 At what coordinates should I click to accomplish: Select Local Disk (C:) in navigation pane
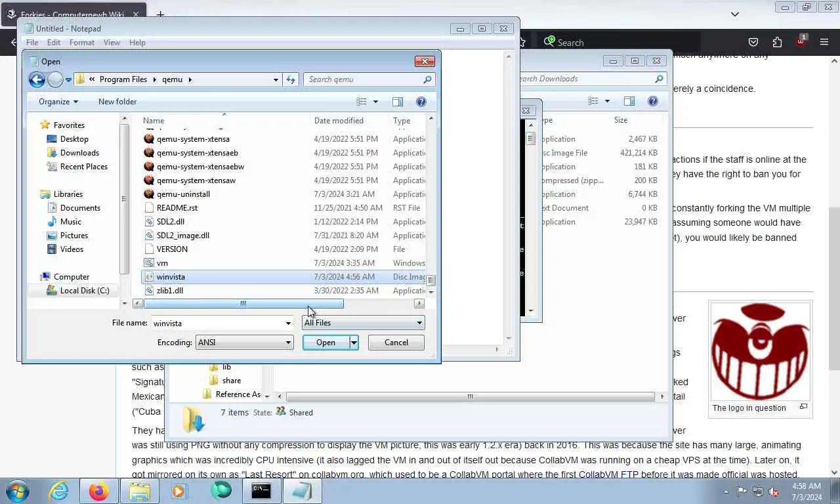[x=85, y=291]
